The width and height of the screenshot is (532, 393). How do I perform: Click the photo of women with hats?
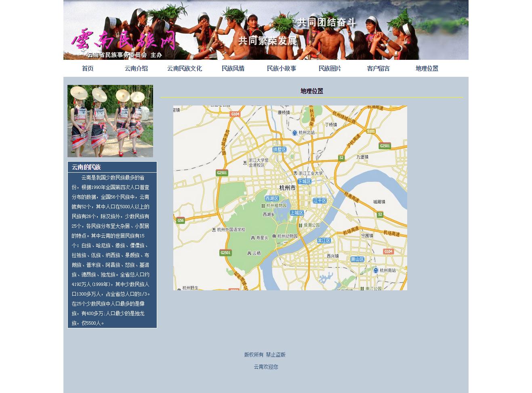click(110, 121)
